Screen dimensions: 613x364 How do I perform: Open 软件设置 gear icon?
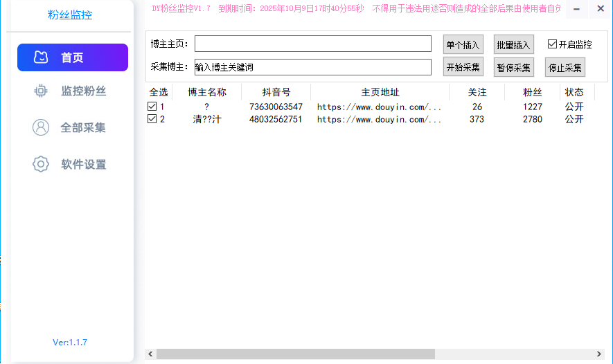pyautogui.click(x=41, y=165)
